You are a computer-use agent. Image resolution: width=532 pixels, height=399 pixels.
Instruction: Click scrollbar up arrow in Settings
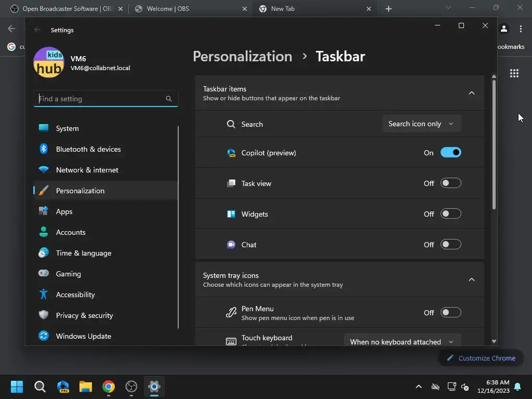coord(494,77)
